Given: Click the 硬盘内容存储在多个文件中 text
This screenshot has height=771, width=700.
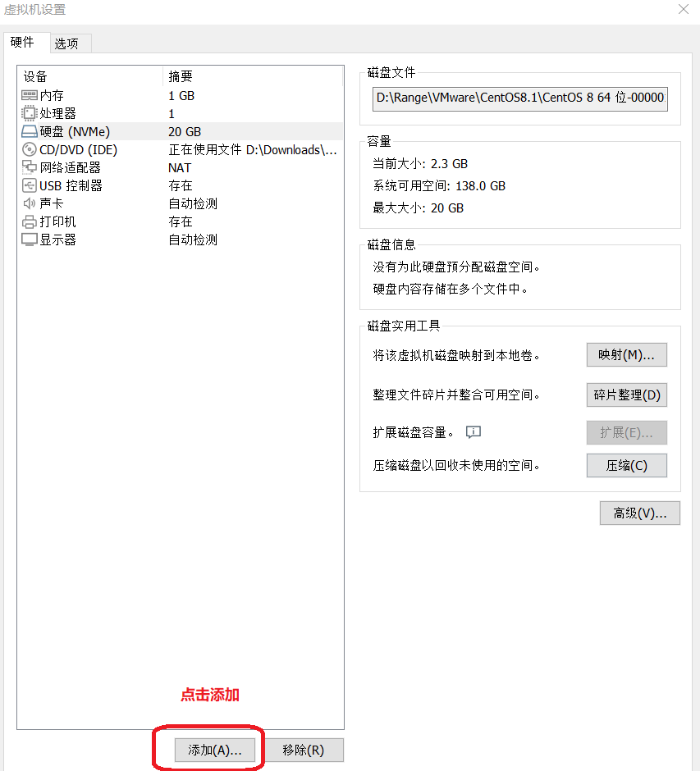Looking at the screenshot, I should click(451, 289).
